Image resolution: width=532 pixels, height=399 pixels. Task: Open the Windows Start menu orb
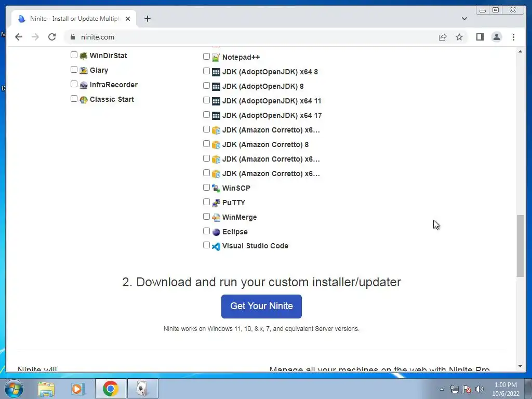[x=14, y=389]
